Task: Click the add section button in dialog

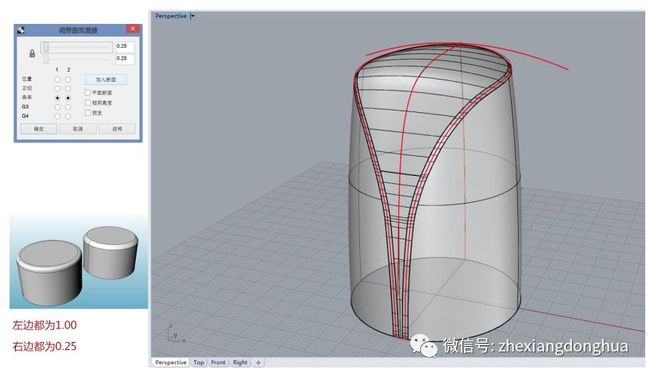Action: click(106, 79)
